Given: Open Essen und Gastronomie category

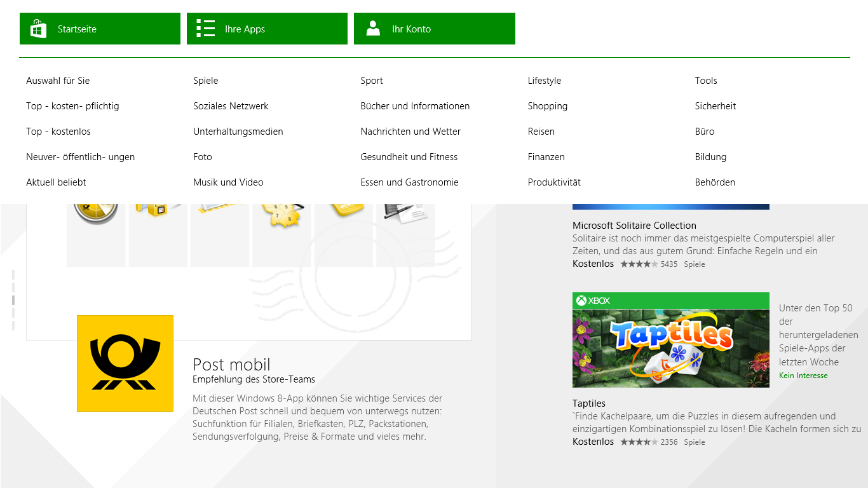Looking at the screenshot, I should coord(409,182).
